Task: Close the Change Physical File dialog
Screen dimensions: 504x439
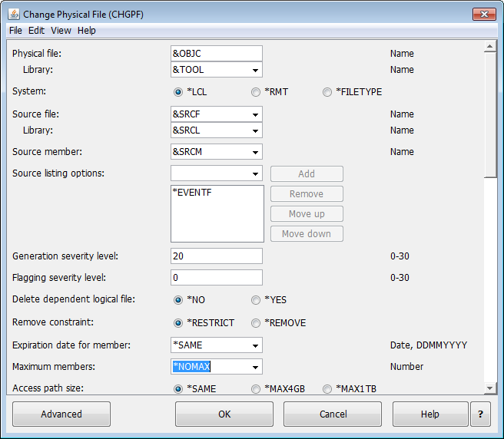Action: pyautogui.click(x=482, y=13)
